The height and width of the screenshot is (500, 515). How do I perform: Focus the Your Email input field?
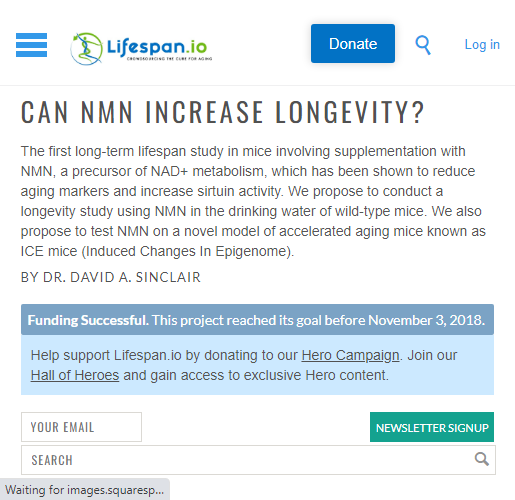click(x=81, y=427)
